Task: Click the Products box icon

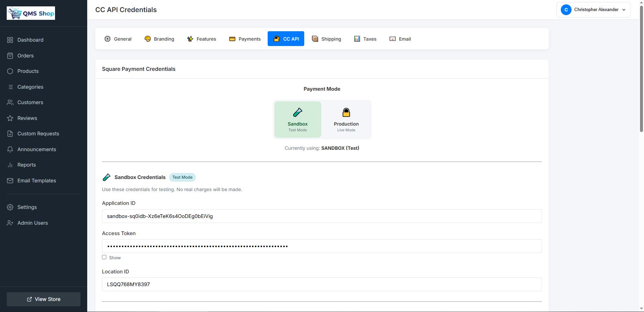Action: pyautogui.click(x=10, y=71)
